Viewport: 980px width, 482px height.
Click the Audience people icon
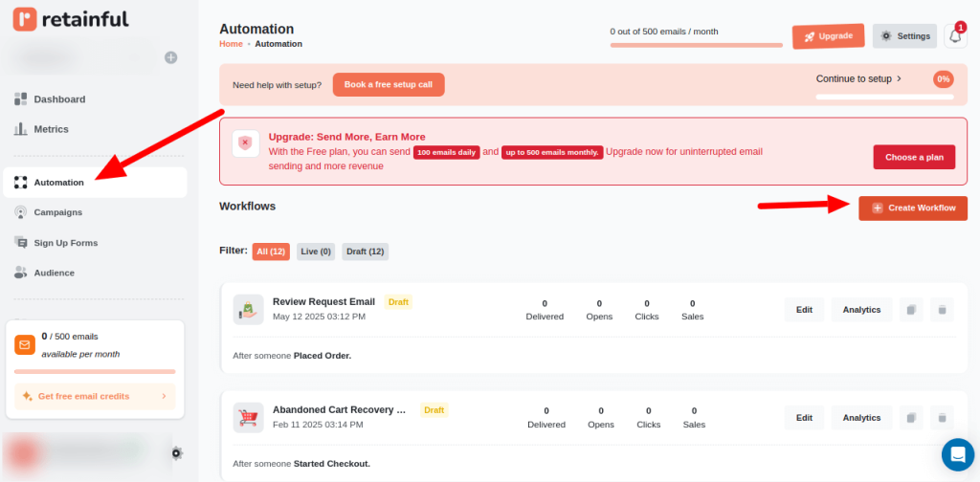pyautogui.click(x=21, y=273)
